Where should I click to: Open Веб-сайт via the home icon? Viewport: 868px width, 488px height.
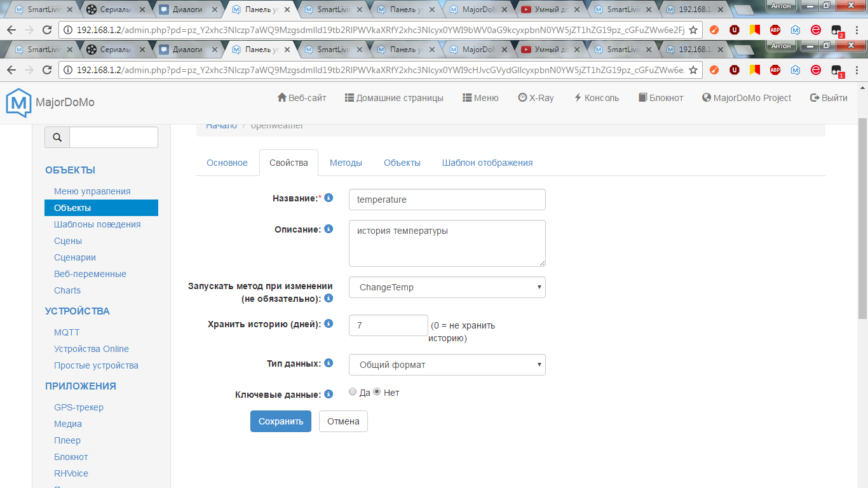(282, 98)
